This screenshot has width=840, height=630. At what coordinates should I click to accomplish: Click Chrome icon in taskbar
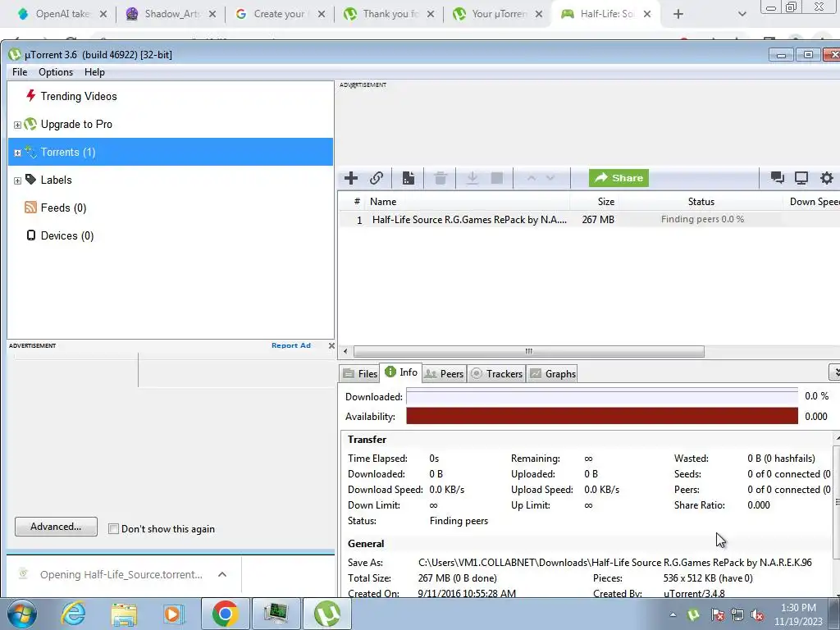[x=225, y=614]
